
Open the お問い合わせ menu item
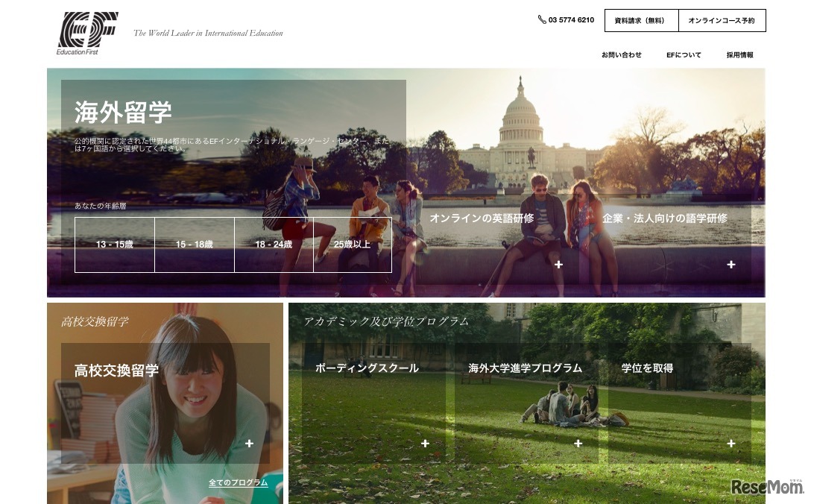(621, 55)
